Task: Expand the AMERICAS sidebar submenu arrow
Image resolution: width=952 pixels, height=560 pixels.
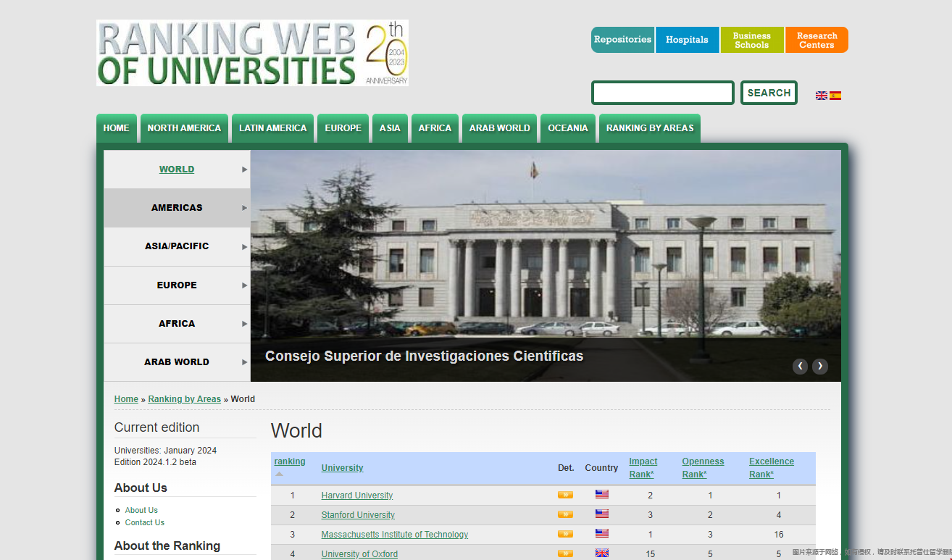Action: pyautogui.click(x=245, y=208)
